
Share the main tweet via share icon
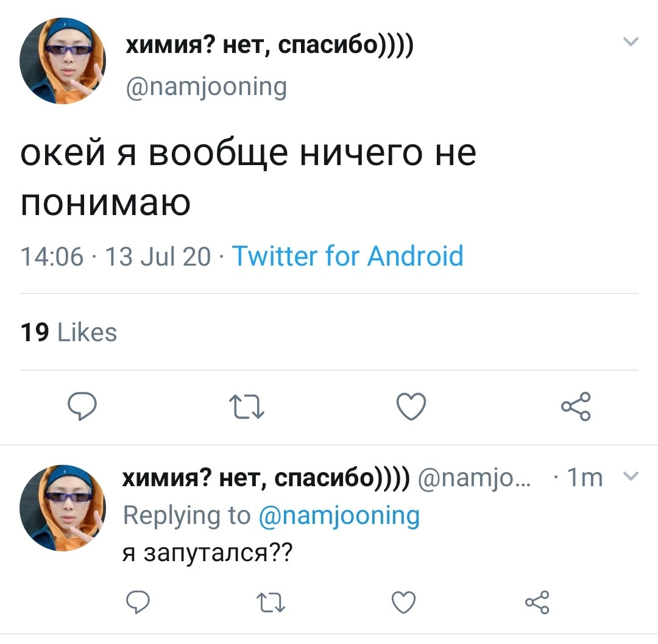point(576,406)
